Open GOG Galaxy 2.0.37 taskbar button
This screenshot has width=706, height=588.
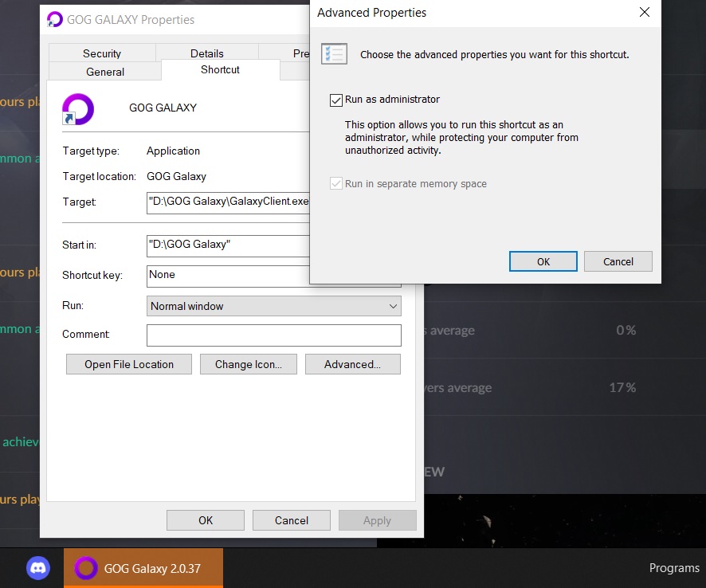click(x=143, y=568)
